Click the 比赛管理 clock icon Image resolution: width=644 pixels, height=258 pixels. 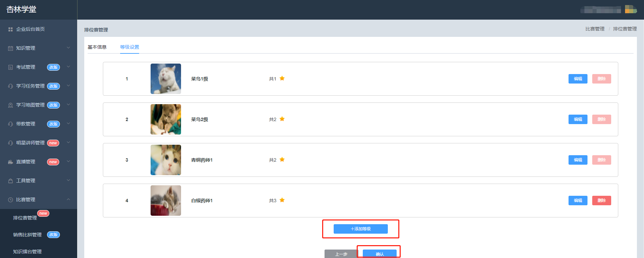click(10, 200)
